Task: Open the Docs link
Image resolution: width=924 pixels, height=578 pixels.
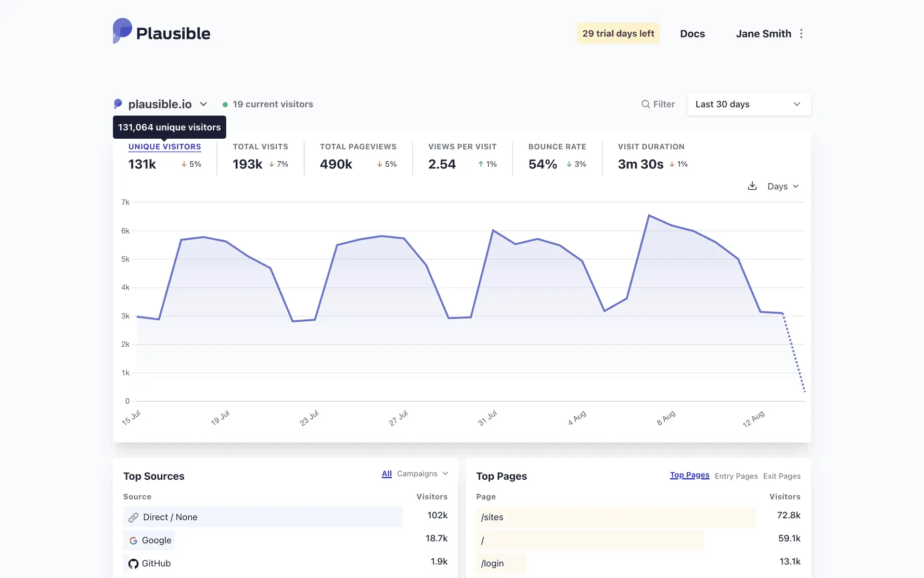Action: (x=692, y=34)
